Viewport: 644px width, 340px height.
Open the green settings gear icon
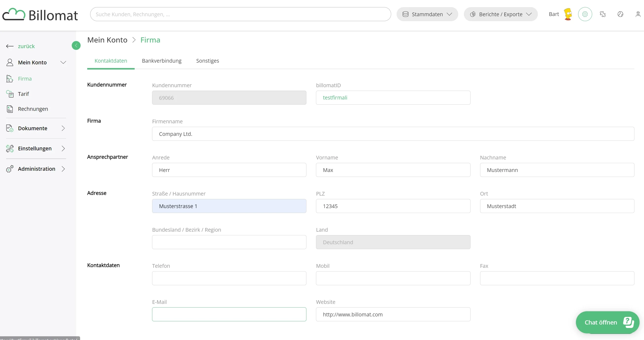tap(585, 14)
